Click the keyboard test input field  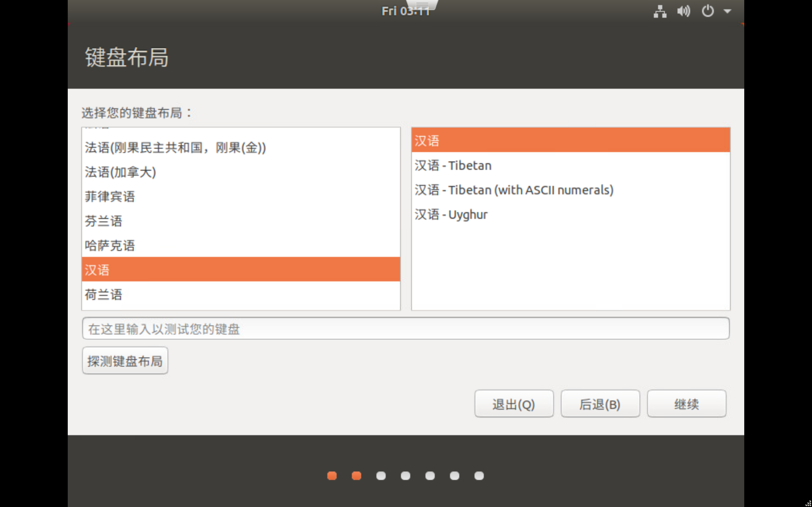click(405, 329)
